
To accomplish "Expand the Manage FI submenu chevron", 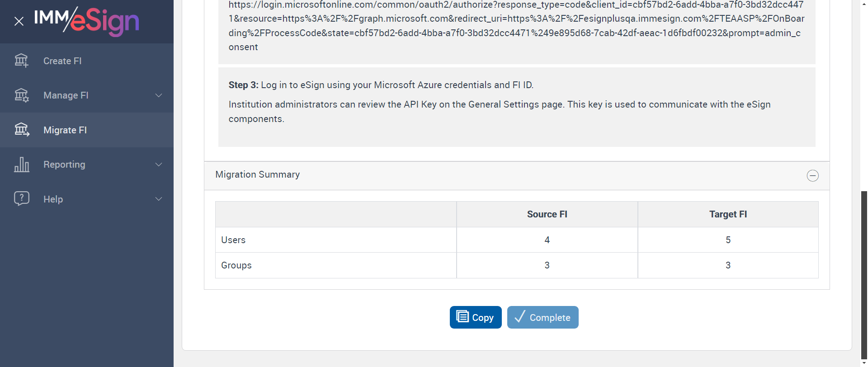I will (159, 95).
